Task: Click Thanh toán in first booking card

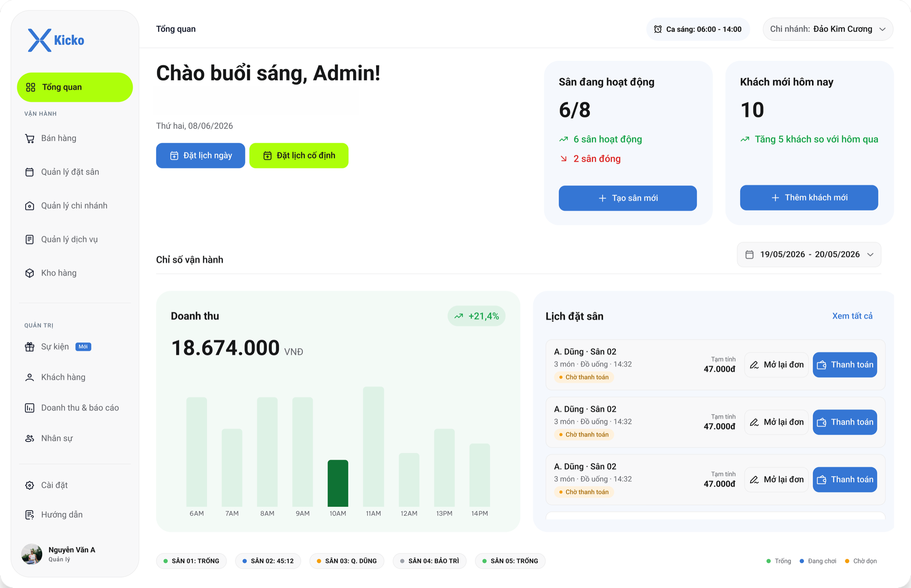Action: click(x=845, y=365)
